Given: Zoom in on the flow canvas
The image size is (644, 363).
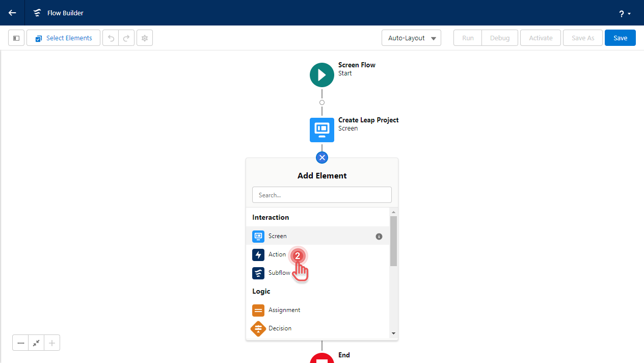Looking at the screenshot, I should click(51, 343).
